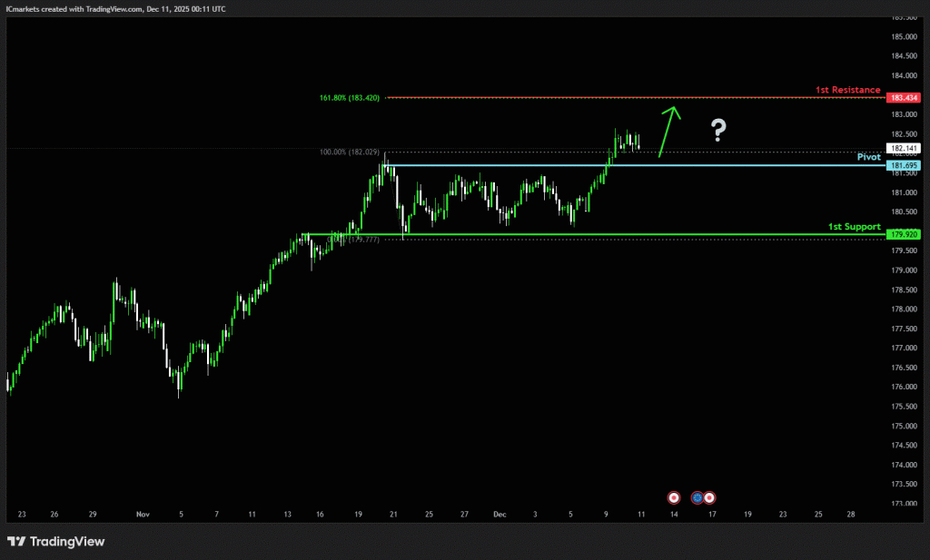
Task: Select the Pivot text label
Action: [x=868, y=157]
